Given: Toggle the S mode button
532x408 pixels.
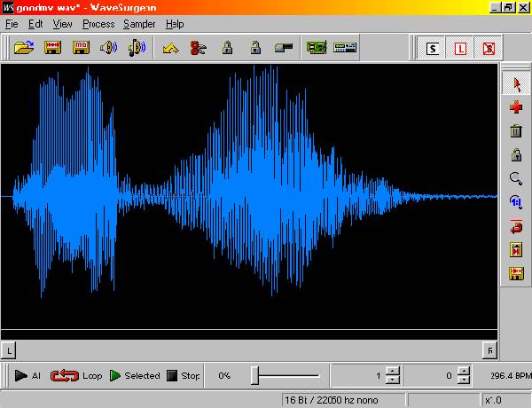Looking at the screenshot, I should [x=433, y=49].
